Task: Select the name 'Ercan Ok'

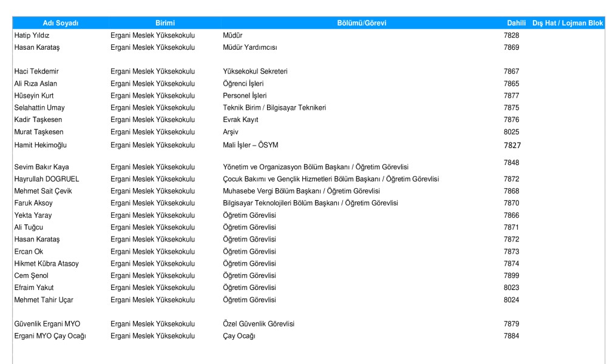Action: click(29, 252)
